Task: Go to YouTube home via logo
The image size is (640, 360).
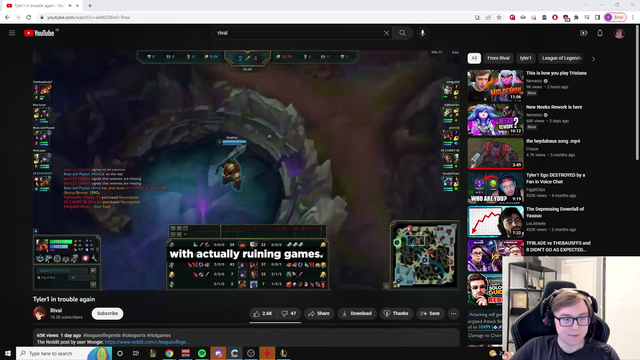Action: click(x=39, y=33)
